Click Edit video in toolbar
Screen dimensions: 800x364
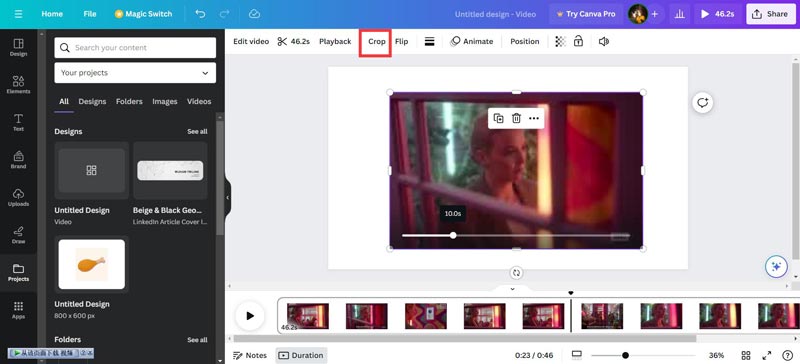(x=251, y=41)
